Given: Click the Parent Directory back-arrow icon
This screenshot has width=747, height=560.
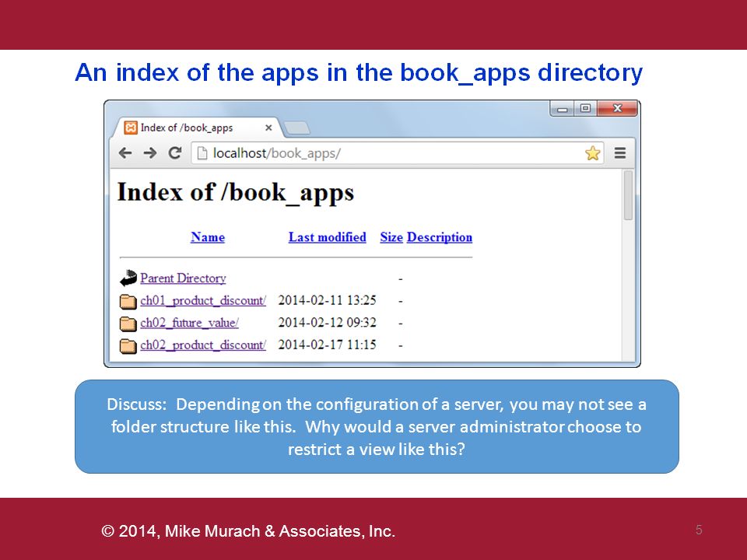Looking at the screenshot, I should [128, 278].
